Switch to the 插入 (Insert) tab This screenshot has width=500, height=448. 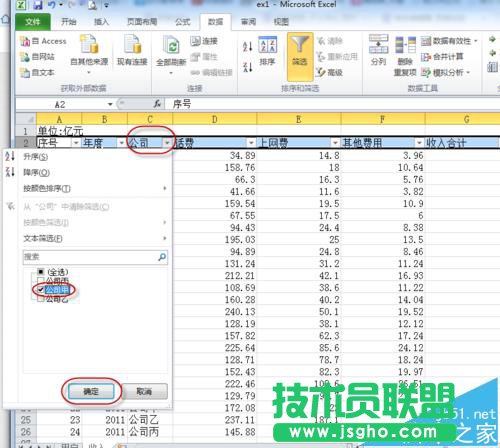[101, 22]
